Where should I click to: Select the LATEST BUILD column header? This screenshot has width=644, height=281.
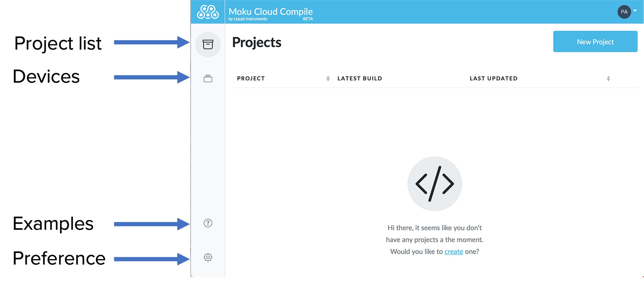pyautogui.click(x=360, y=79)
